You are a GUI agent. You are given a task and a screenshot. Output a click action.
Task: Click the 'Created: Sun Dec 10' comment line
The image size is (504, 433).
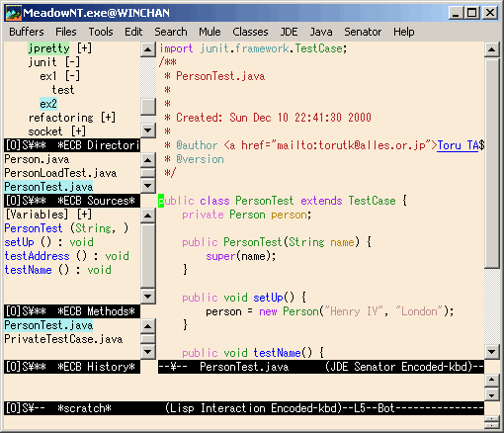(268, 118)
